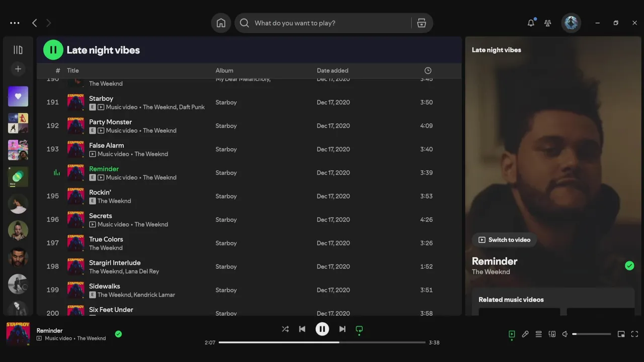Seek on the song progress bar

322,342
